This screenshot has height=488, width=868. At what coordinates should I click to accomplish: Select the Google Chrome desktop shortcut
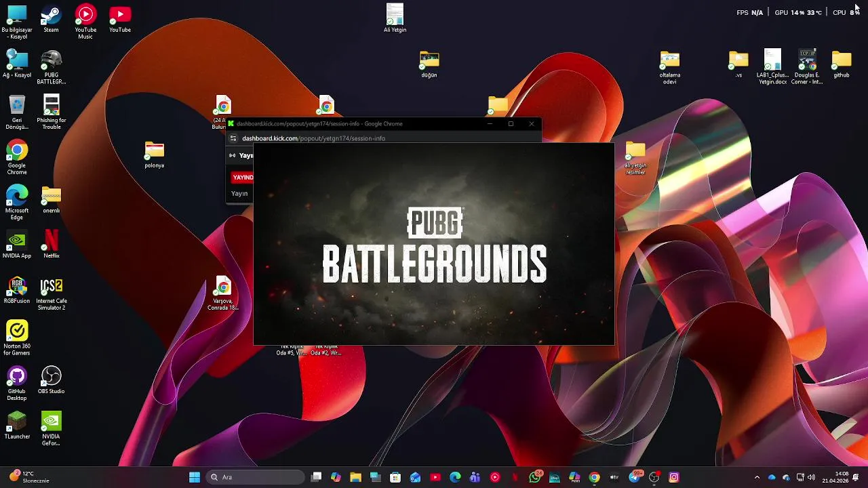coord(17,157)
